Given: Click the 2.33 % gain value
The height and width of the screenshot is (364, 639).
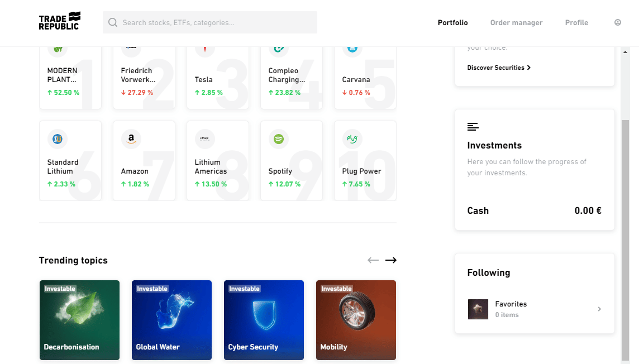Looking at the screenshot, I should [x=61, y=184].
